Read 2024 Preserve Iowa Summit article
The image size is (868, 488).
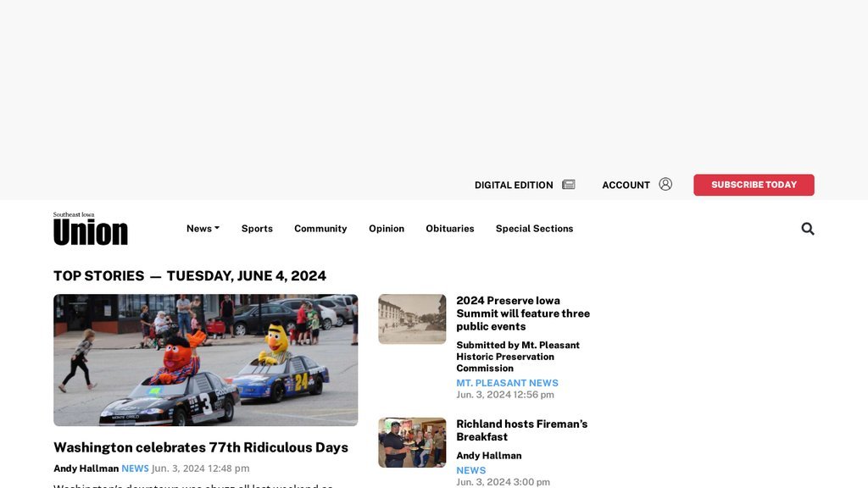click(523, 313)
